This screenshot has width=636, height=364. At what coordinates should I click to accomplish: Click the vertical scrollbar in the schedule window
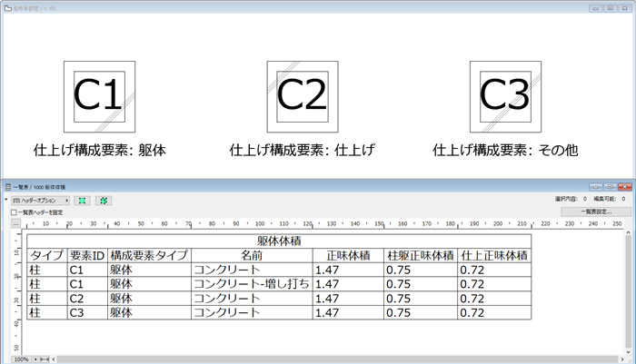click(x=629, y=292)
